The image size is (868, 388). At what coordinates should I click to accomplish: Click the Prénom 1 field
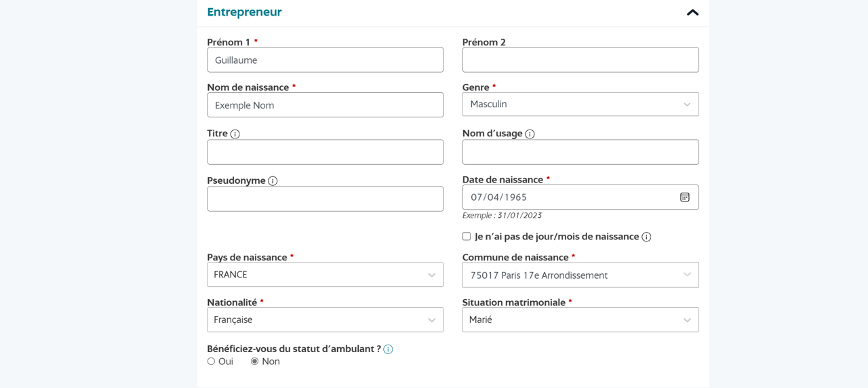tap(325, 60)
